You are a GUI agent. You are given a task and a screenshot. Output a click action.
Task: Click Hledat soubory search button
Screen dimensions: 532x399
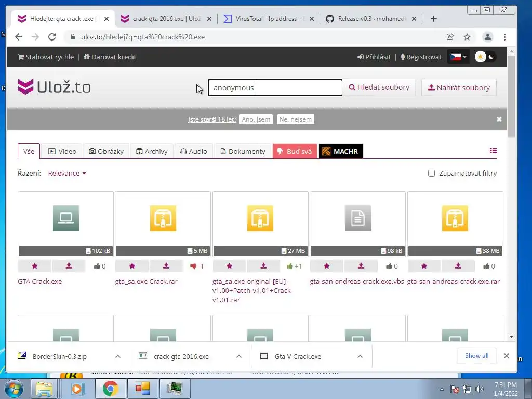(379, 87)
